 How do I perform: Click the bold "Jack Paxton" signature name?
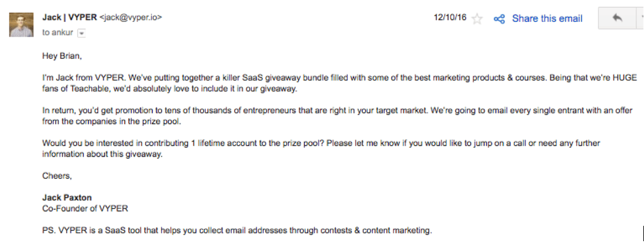(x=67, y=198)
